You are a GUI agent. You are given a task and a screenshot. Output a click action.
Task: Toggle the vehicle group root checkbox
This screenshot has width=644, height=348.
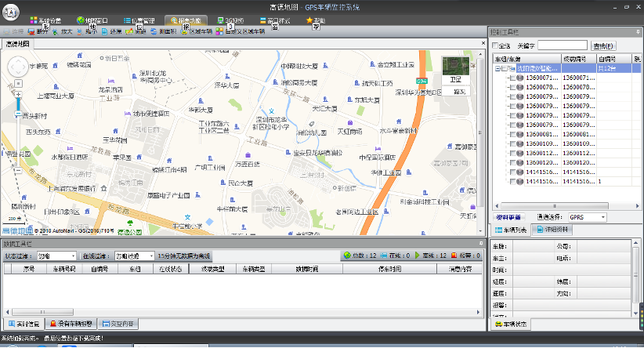(505, 69)
